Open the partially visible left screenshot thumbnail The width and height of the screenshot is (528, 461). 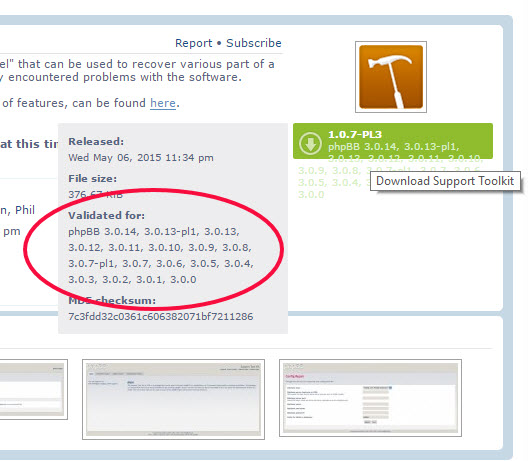point(34,389)
